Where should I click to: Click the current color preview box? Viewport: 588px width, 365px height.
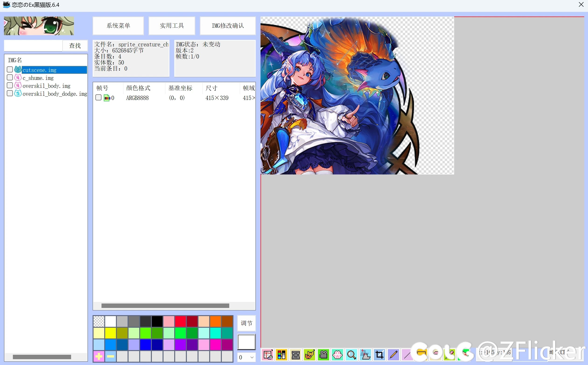pos(246,342)
